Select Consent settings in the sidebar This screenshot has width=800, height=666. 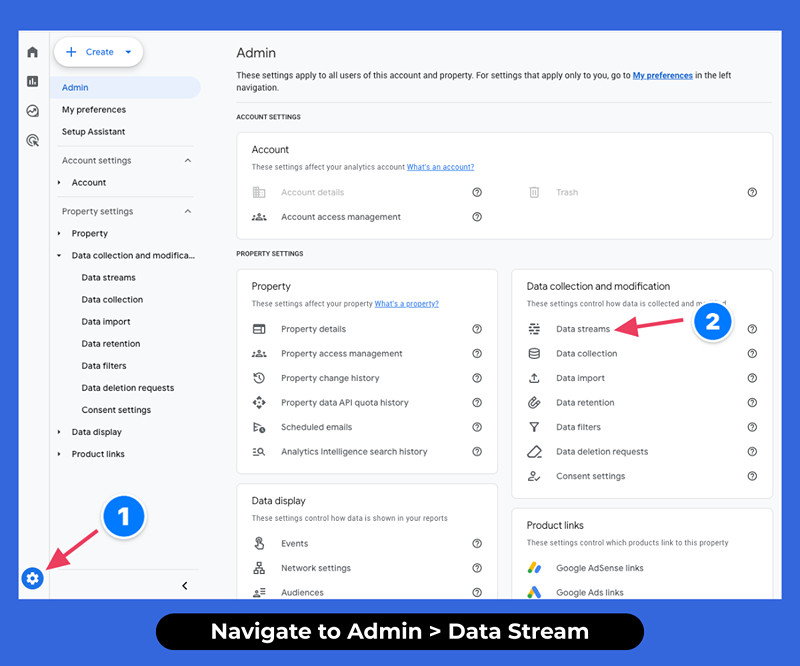[x=116, y=410]
